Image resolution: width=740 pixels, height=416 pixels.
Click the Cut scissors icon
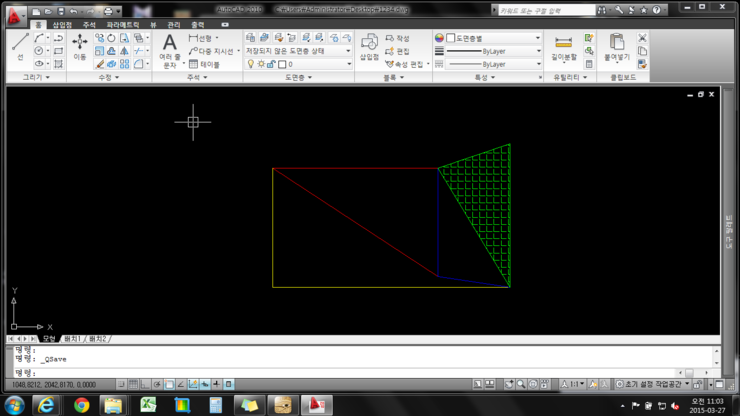click(x=642, y=38)
